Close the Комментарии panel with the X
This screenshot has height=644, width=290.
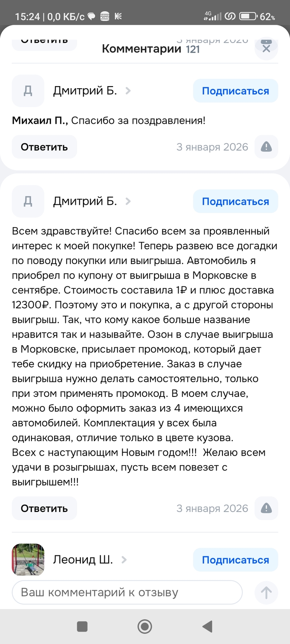[x=266, y=49]
